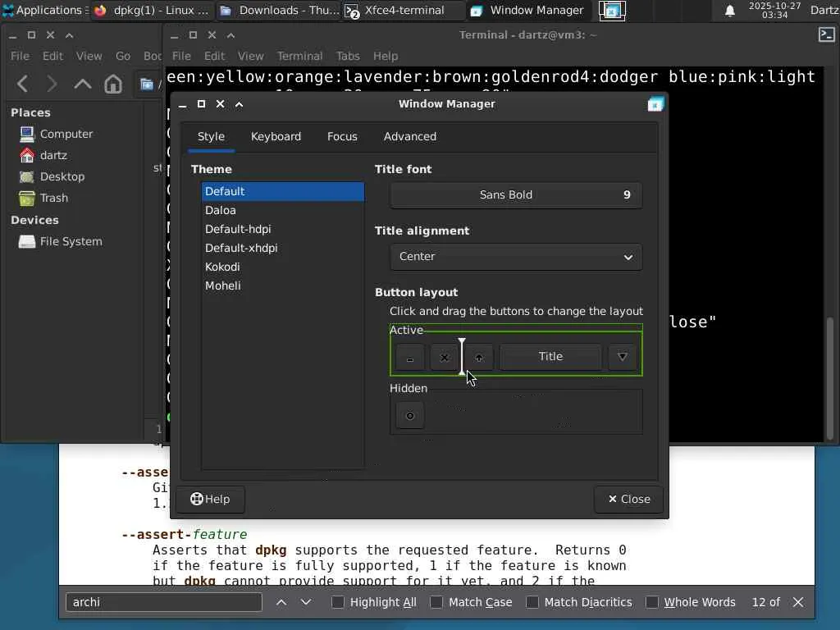Select the Moheli theme
840x630 pixels.
[283, 285]
